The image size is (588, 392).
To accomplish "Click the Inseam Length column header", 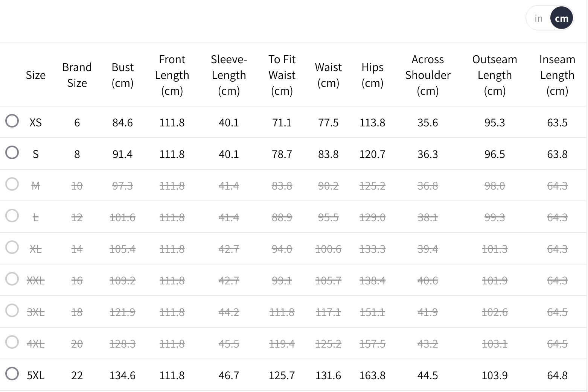I will [x=557, y=75].
